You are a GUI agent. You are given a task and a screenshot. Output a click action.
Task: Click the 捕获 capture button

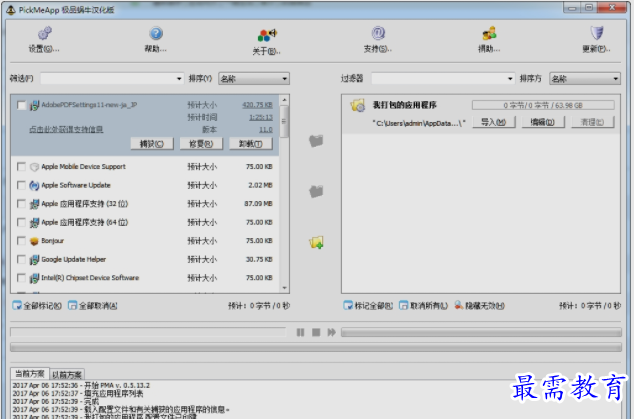tap(152, 144)
